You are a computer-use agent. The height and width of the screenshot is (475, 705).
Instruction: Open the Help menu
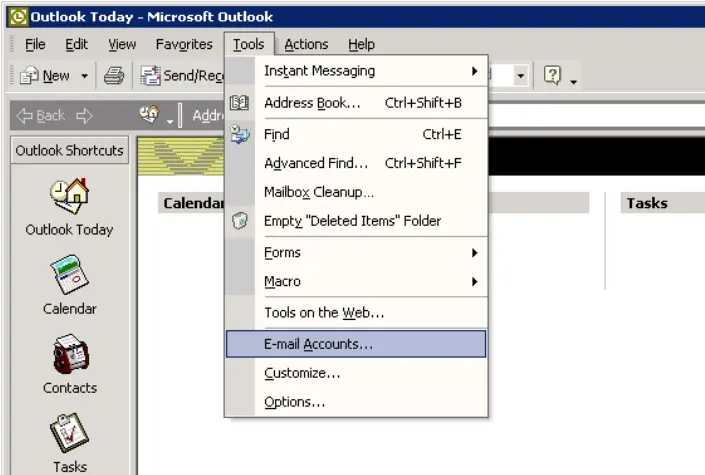click(x=361, y=45)
